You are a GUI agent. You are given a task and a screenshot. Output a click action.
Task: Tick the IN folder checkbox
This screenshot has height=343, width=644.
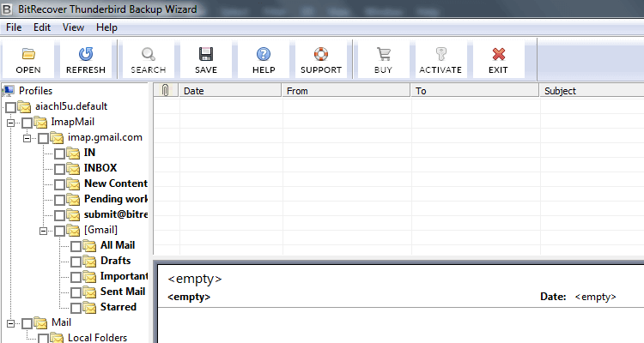click(x=59, y=153)
